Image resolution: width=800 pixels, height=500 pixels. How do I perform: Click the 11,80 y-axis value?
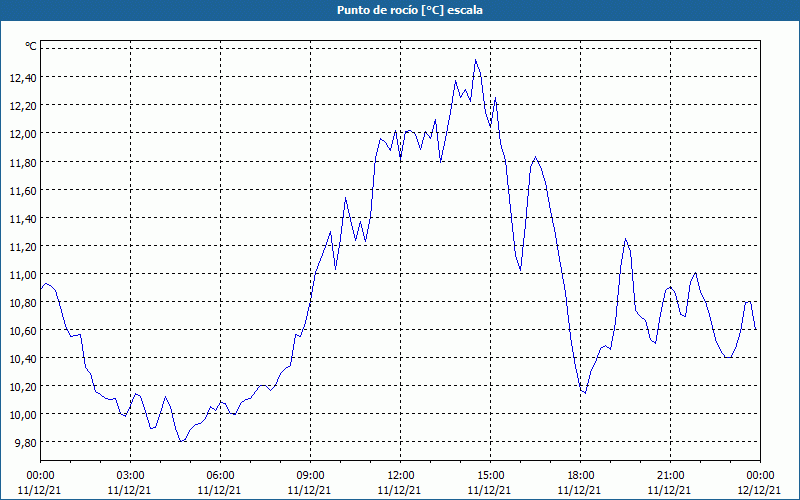tap(23, 162)
